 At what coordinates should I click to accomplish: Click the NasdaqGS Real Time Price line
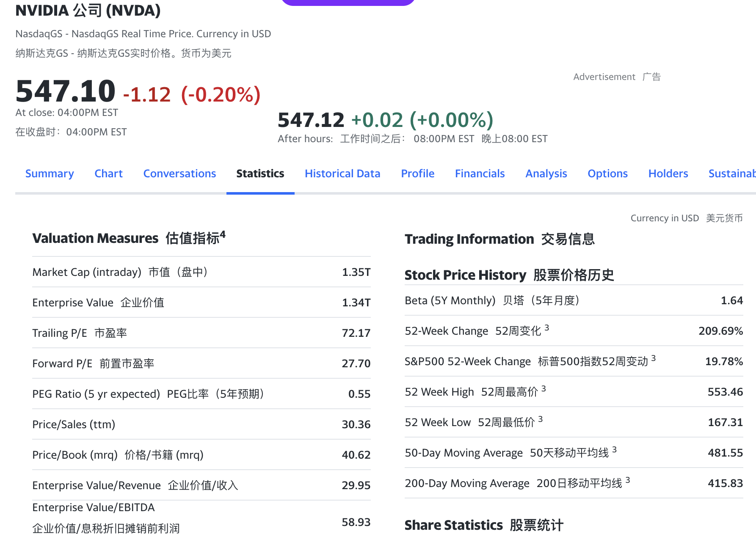143,34
